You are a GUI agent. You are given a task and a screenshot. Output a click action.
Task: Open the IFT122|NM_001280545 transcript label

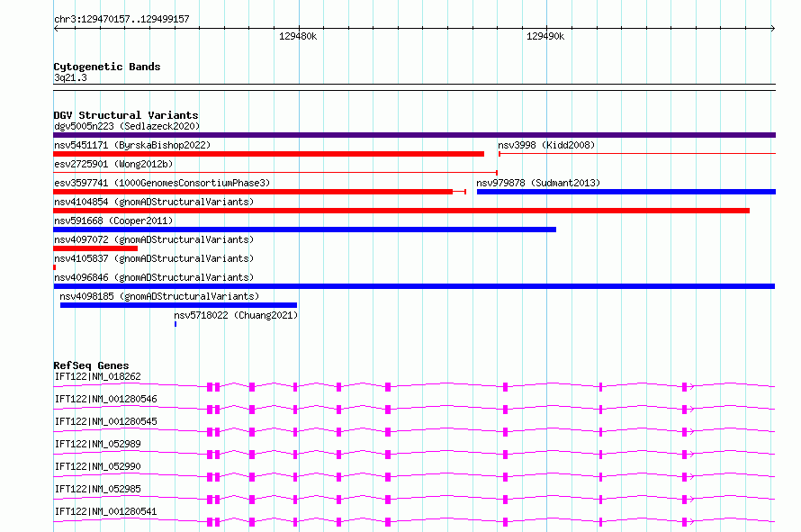coord(105,421)
